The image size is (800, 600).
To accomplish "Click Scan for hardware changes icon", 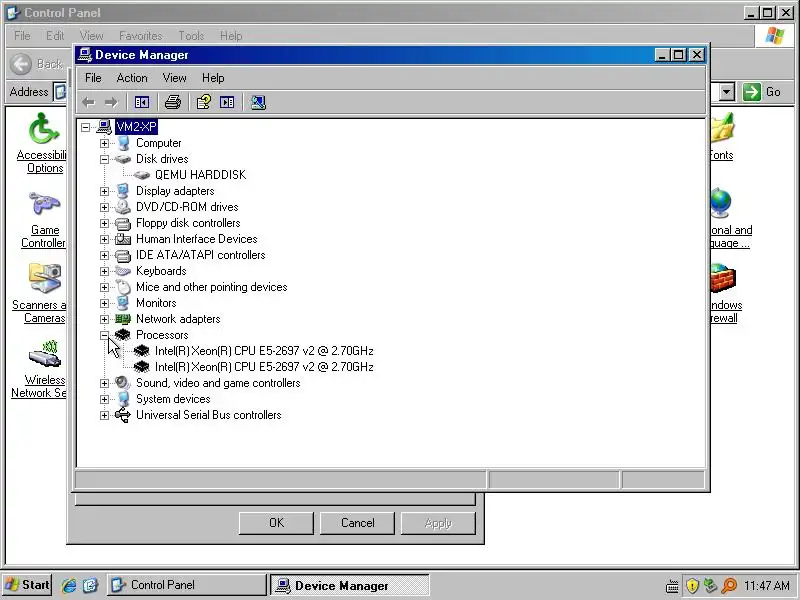I will coord(258,103).
